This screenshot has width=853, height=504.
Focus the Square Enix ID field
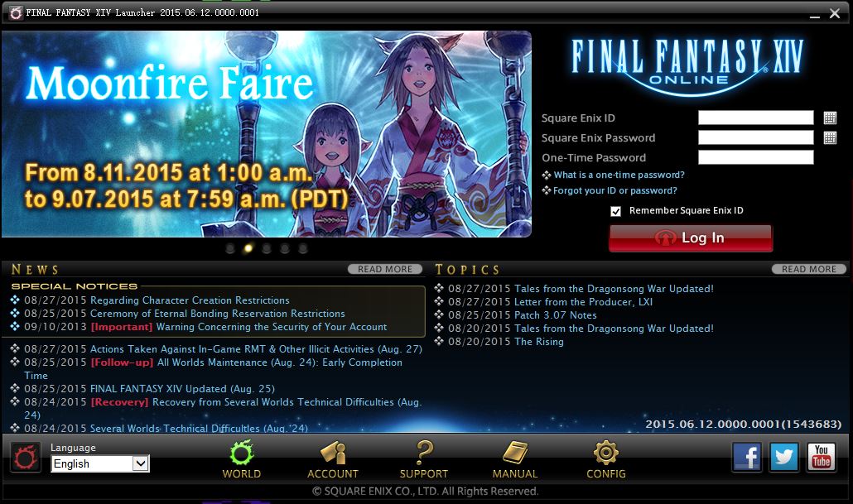755,118
